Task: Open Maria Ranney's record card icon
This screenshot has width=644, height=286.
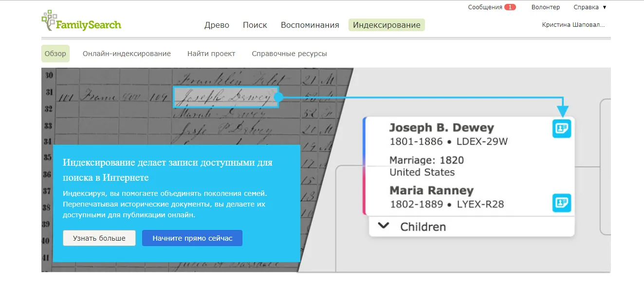Action: click(x=562, y=203)
